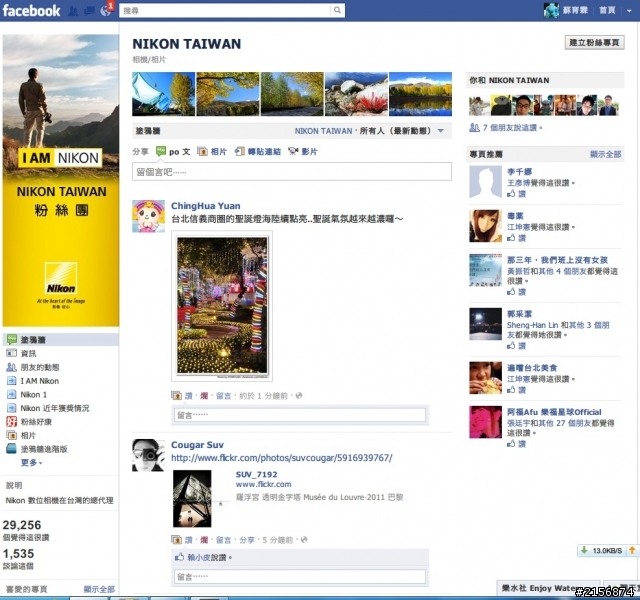Click the orange upload arrow icon
Image resolution: width=640 pixels, height=600 pixels.
click(632, 550)
